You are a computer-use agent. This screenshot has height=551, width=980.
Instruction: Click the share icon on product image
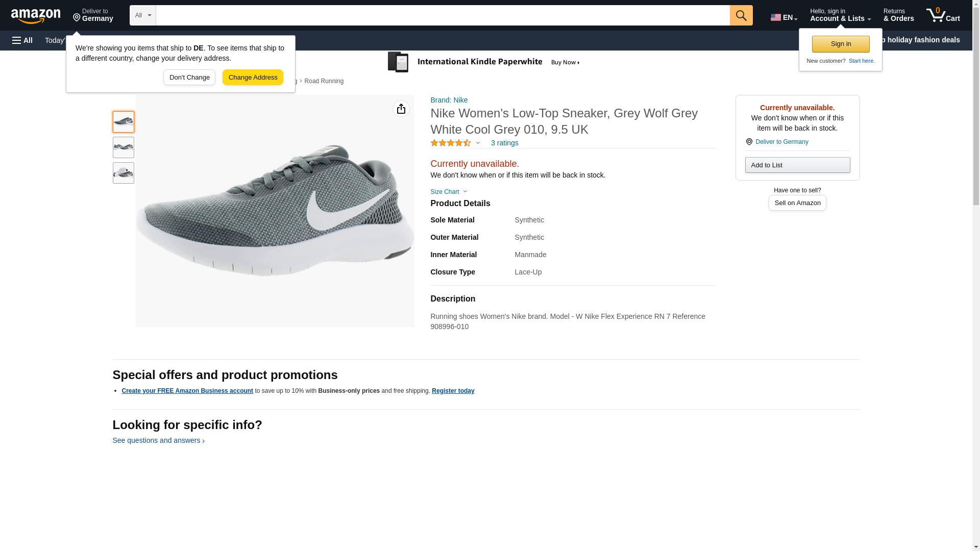(401, 109)
